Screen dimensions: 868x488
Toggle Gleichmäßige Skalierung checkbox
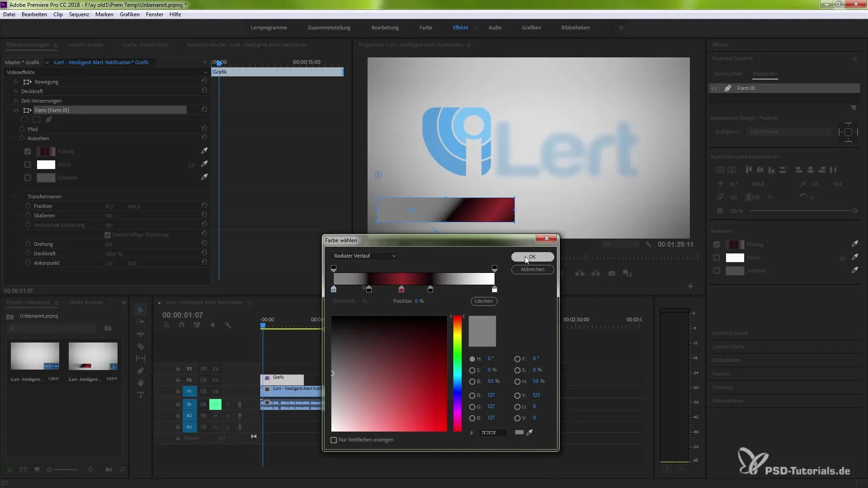point(108,235)
